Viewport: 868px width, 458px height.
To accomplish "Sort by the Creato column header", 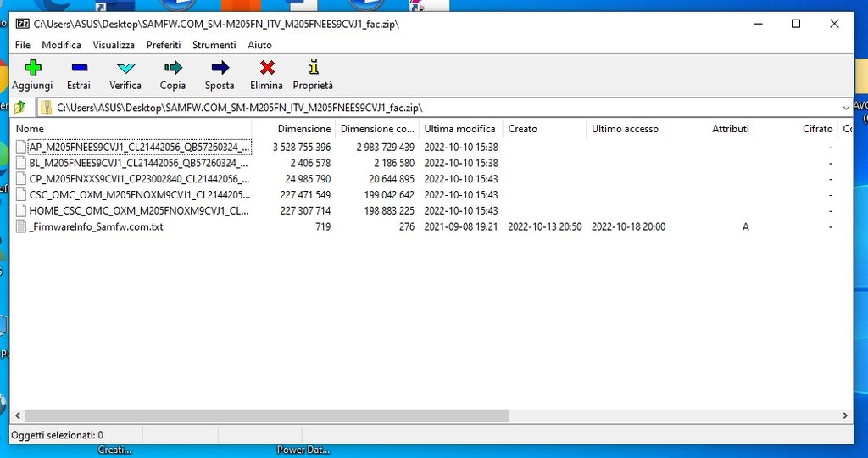I will point(544,128).
